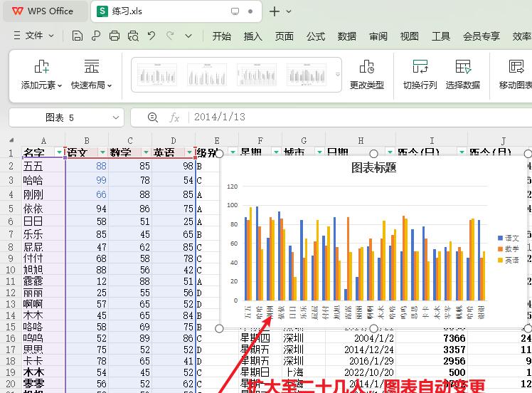Undo the last action

click(x=151, y=36)
